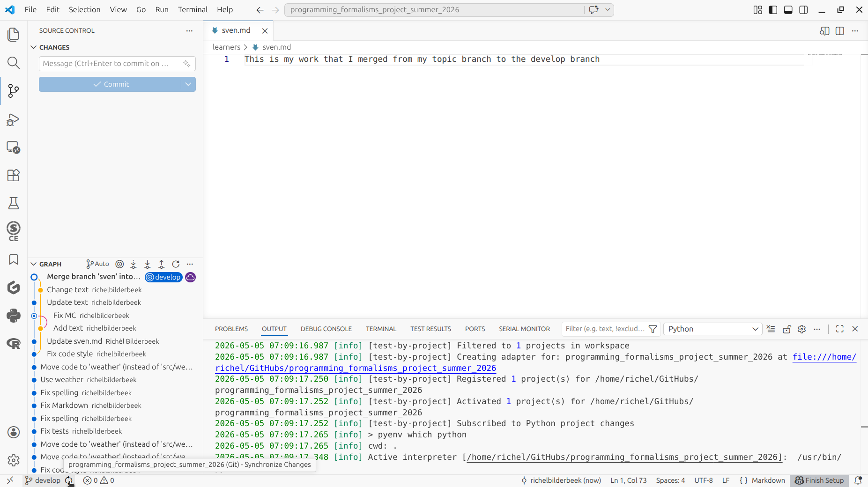Select the Merge branch 'sven' commit row
Viewport: 868px width, 487px height.
tap(115, 277)
